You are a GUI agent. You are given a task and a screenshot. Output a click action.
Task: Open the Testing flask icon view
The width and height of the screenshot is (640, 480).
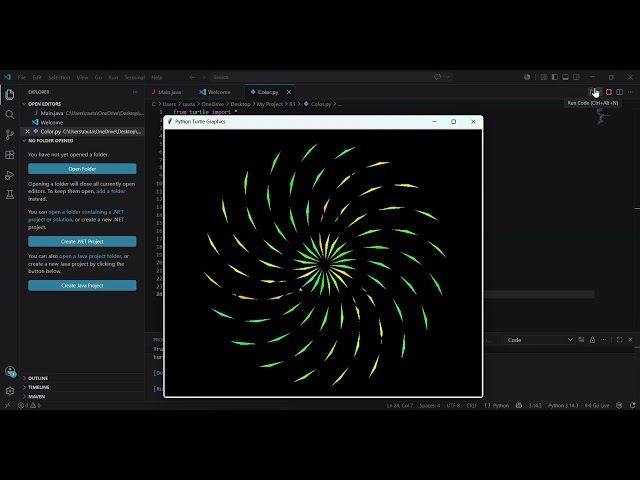pyautogui.click(x=10, y=195)
